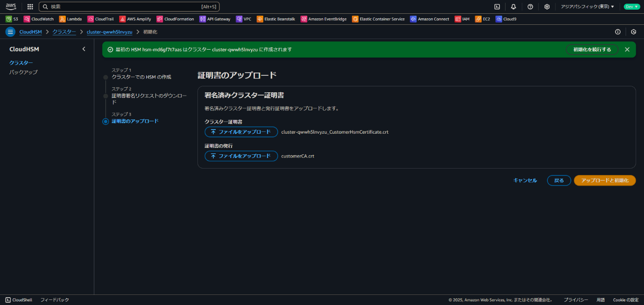Open the notifications bell

513,7
